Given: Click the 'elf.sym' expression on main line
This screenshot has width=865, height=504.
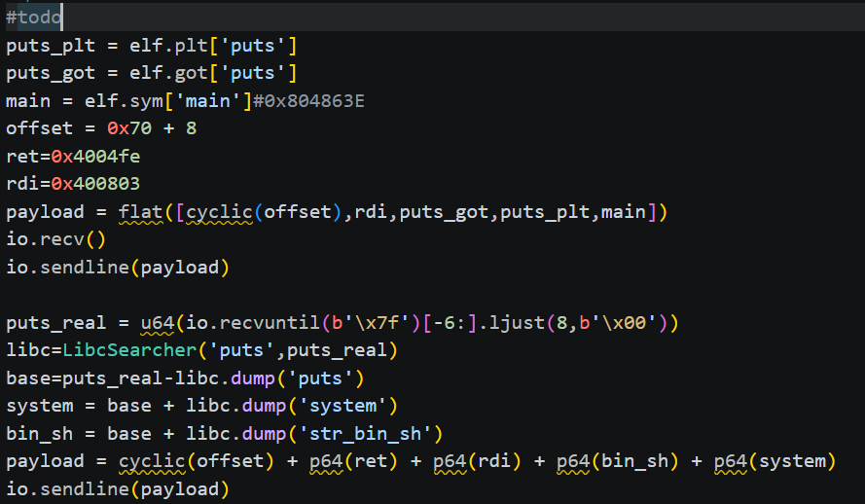Looking at the screenshot, I should click(x=124, y=101).
